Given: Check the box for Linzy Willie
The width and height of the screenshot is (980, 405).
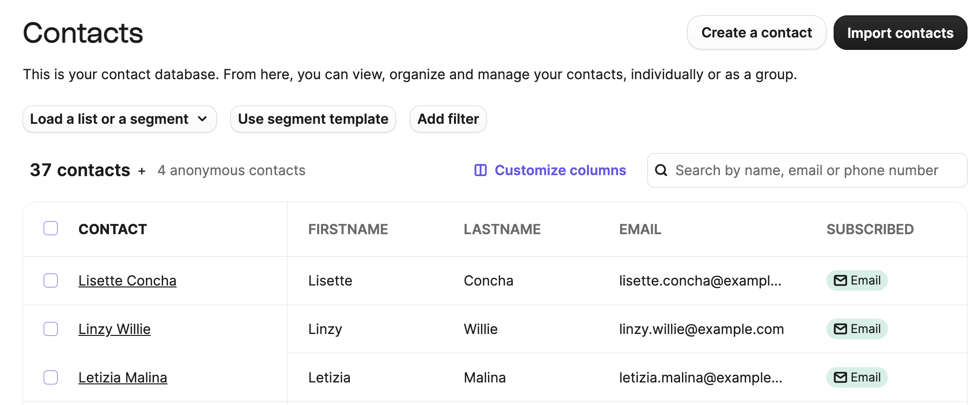Looking at the screenshot, I should (51, 329).
